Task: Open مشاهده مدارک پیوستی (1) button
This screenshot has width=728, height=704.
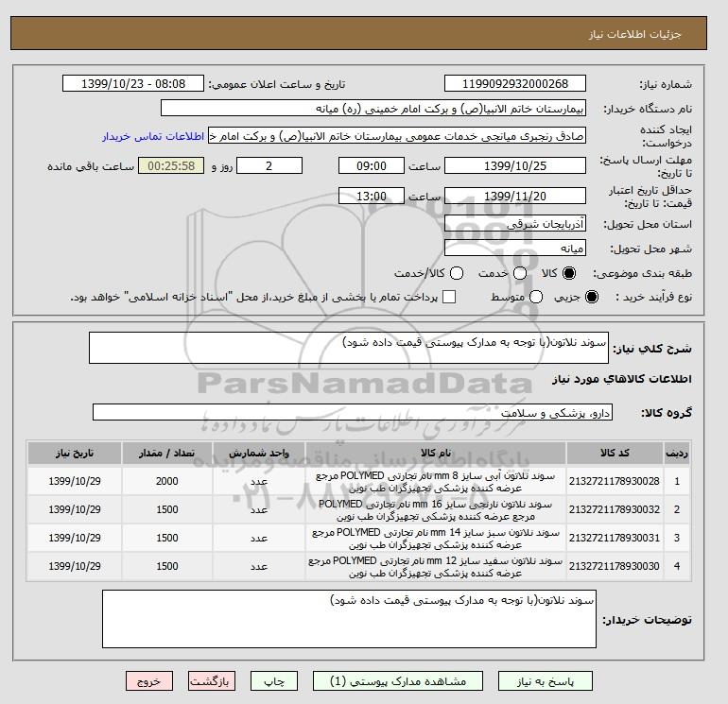Action: (398, 681)
